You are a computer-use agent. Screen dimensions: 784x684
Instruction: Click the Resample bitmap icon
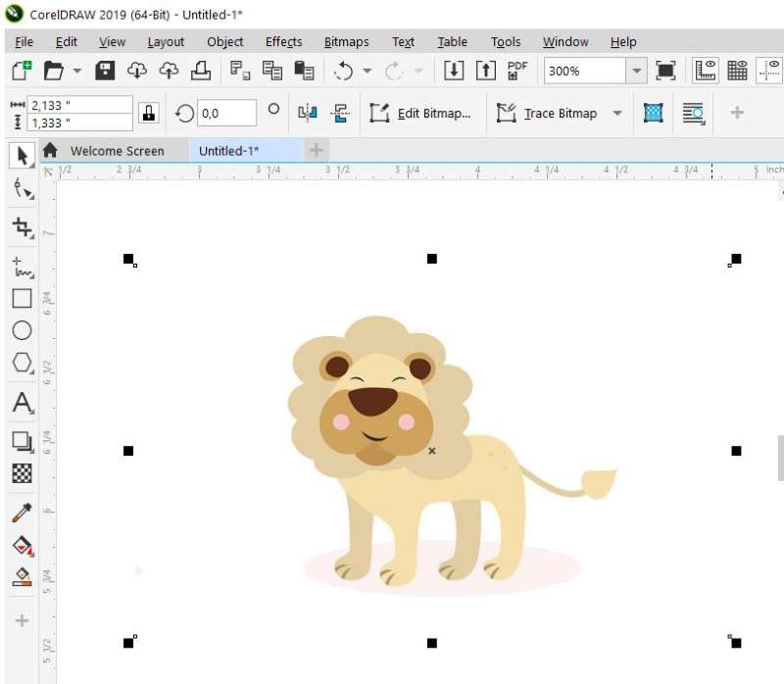coord(654,113)
